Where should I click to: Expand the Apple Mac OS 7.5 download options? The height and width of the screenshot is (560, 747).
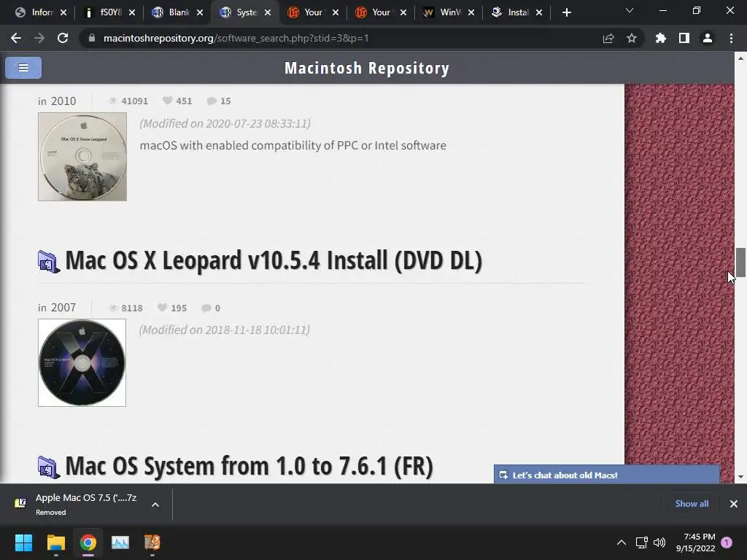(155, 505)
